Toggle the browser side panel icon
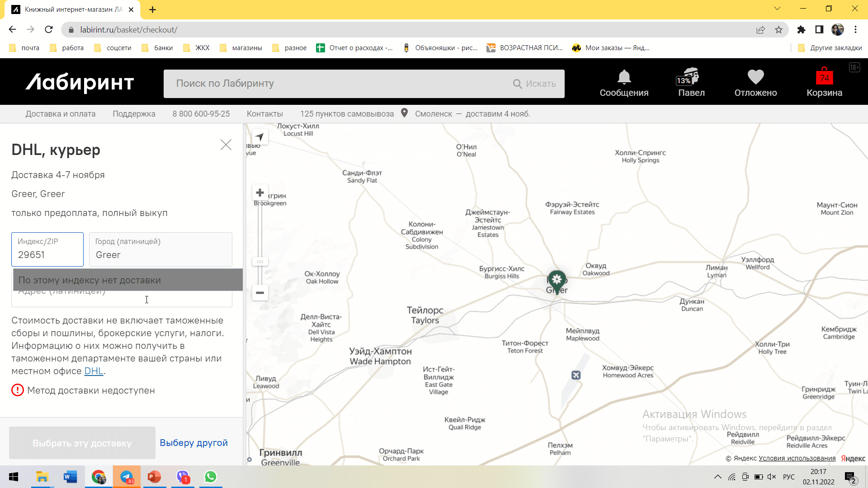Image resolution: width=868 pixels, height=488 pixels. click(x=819, y=29)
